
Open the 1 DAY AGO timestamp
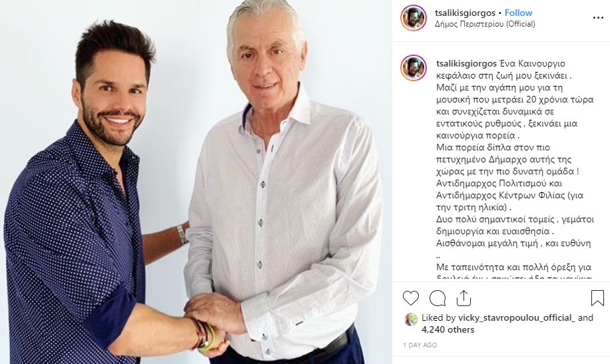coord(420,345)
